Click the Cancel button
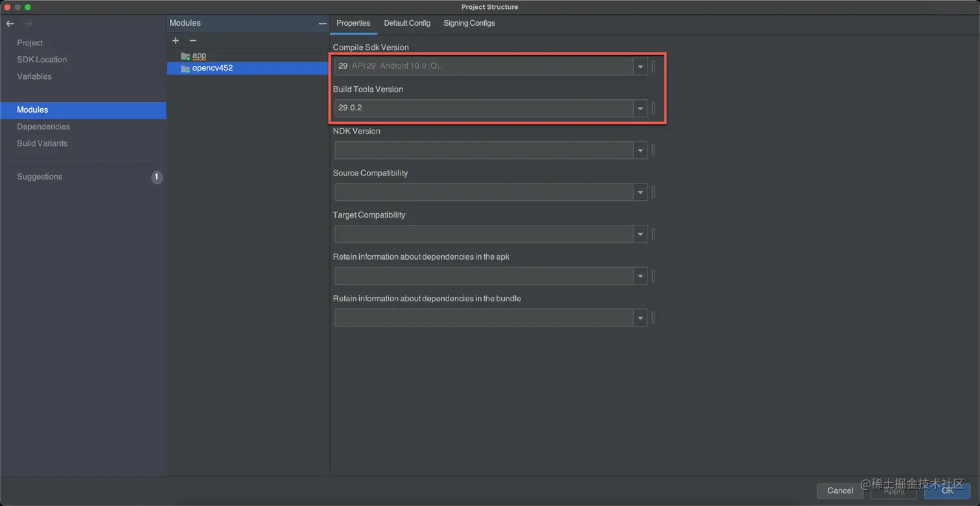The image size is (980, 506). (840, 490)
